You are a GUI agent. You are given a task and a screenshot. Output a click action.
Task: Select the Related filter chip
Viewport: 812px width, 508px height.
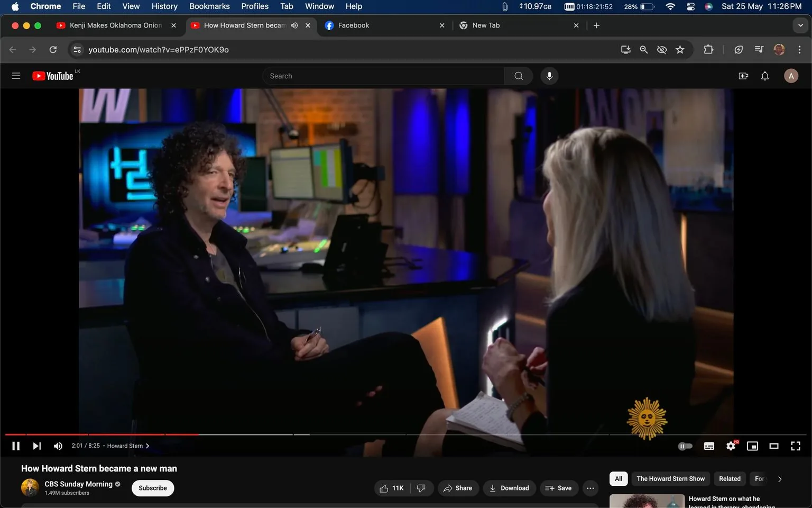tap(730, 478)
